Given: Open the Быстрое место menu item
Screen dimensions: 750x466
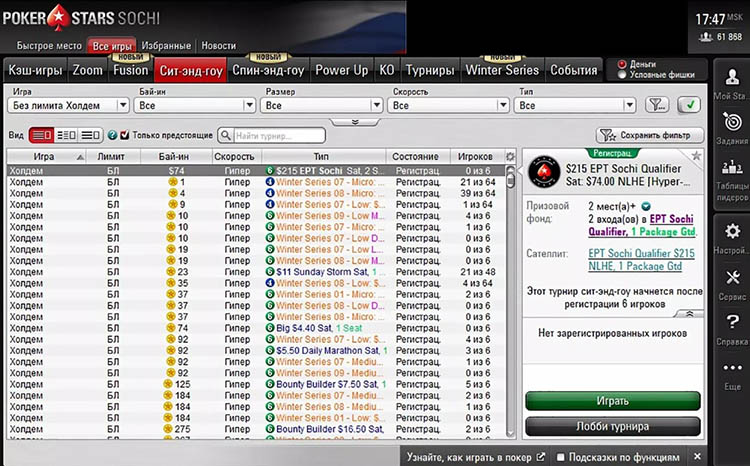Looking at the screenshot, I should 49,46.
